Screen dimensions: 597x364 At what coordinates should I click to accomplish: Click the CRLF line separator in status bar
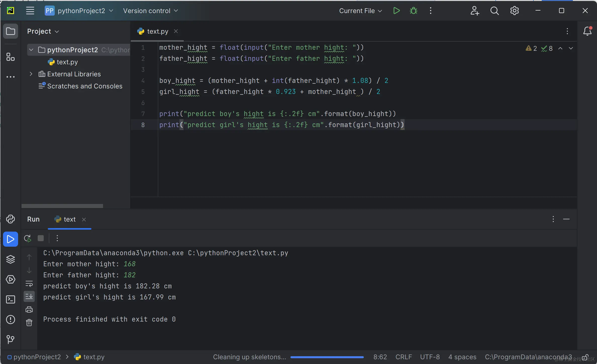pos(404,357)
